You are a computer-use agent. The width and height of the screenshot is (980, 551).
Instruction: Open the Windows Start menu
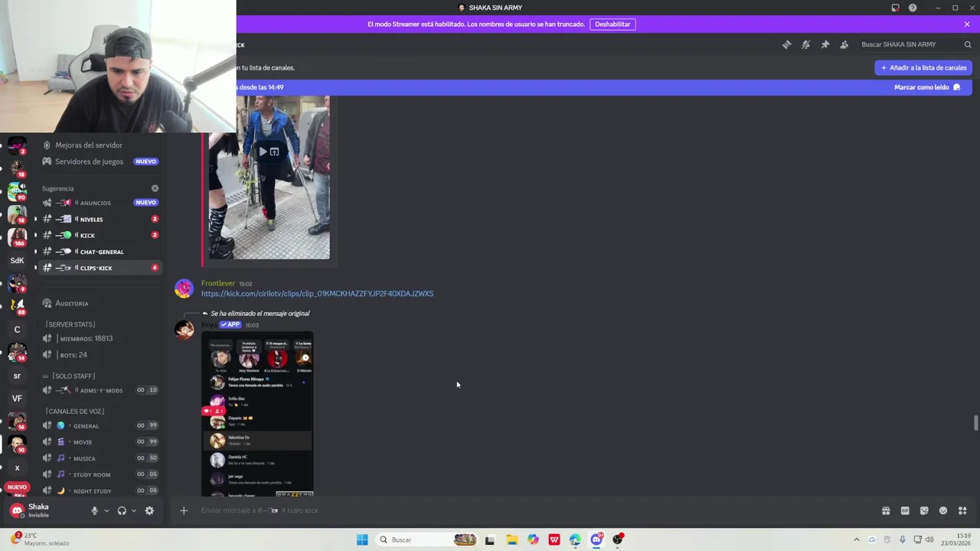pos(362,540)
